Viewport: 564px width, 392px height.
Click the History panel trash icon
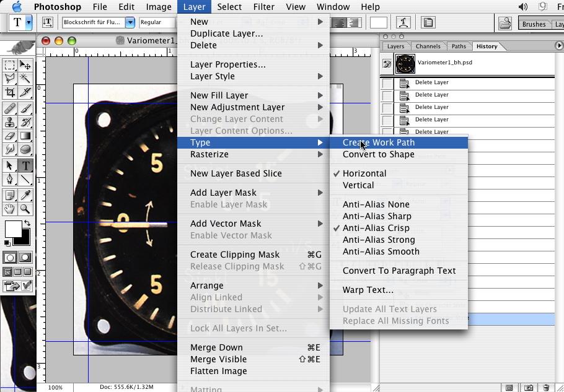click(546, 388)
